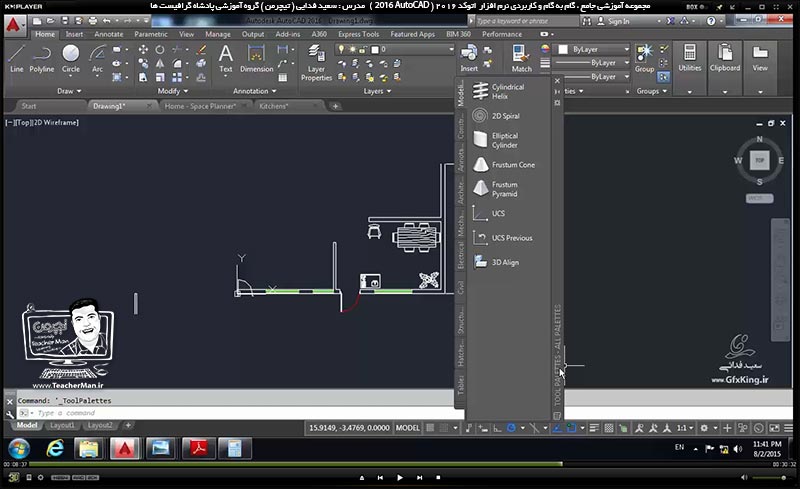800x489 pixels.
Task: Toggle grid display in status bar
Action: click(430, 428)
